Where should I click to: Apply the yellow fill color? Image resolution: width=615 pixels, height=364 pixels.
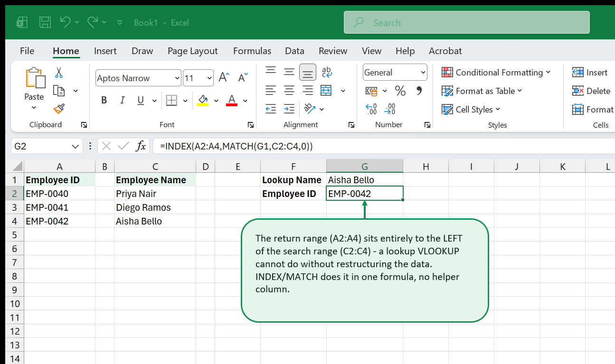coord(203,100)
